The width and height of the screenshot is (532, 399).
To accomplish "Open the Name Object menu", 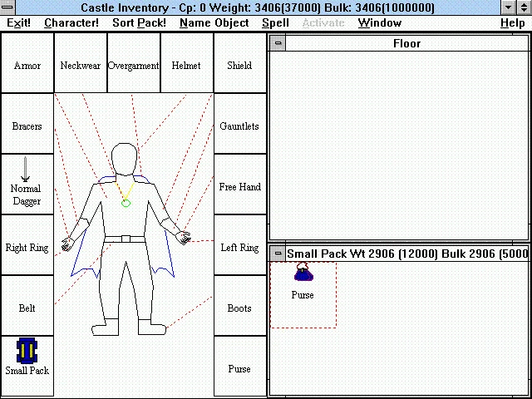I will (214, 23).
